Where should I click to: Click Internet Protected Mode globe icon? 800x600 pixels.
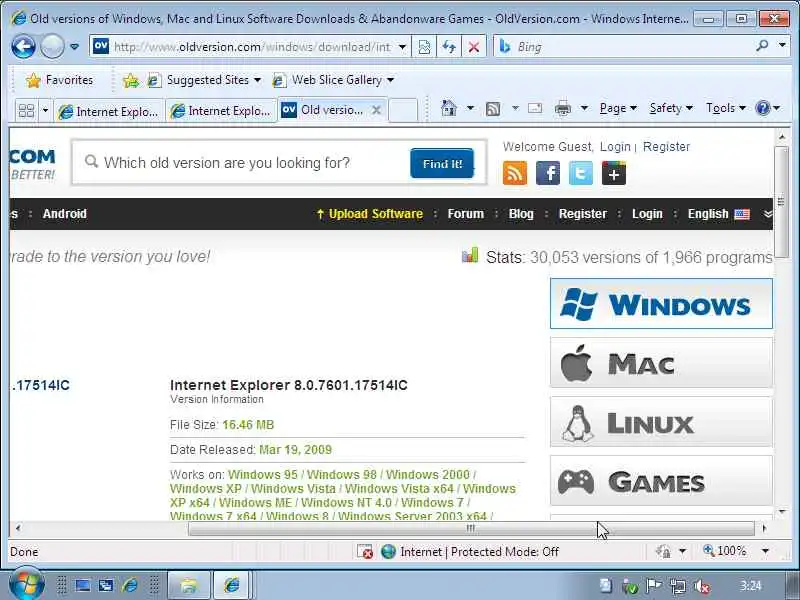point(388,552)
